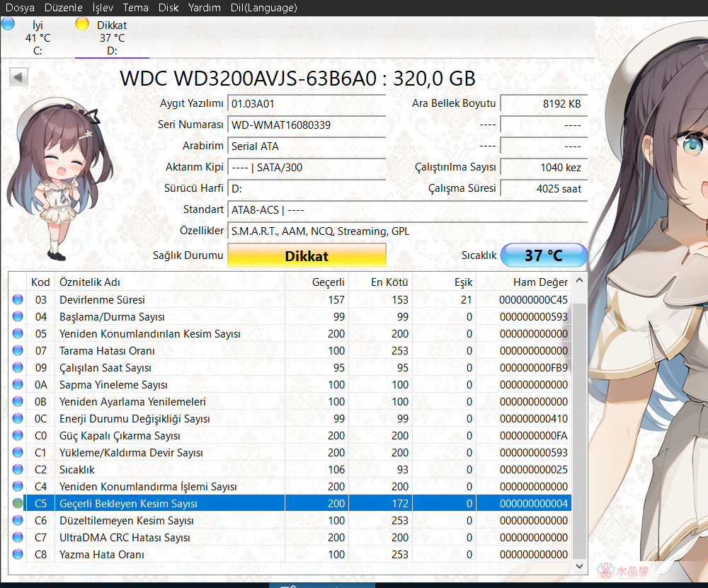708x588 pixels.
Task: Click the buffer size field 8192 KB
Action: 544,104
